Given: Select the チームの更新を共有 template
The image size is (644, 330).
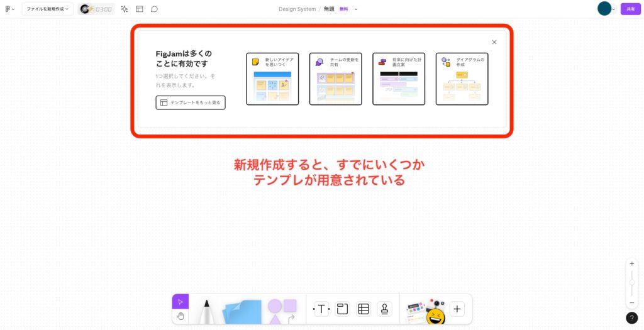Looking at the screenshot, I should point(336,79).
